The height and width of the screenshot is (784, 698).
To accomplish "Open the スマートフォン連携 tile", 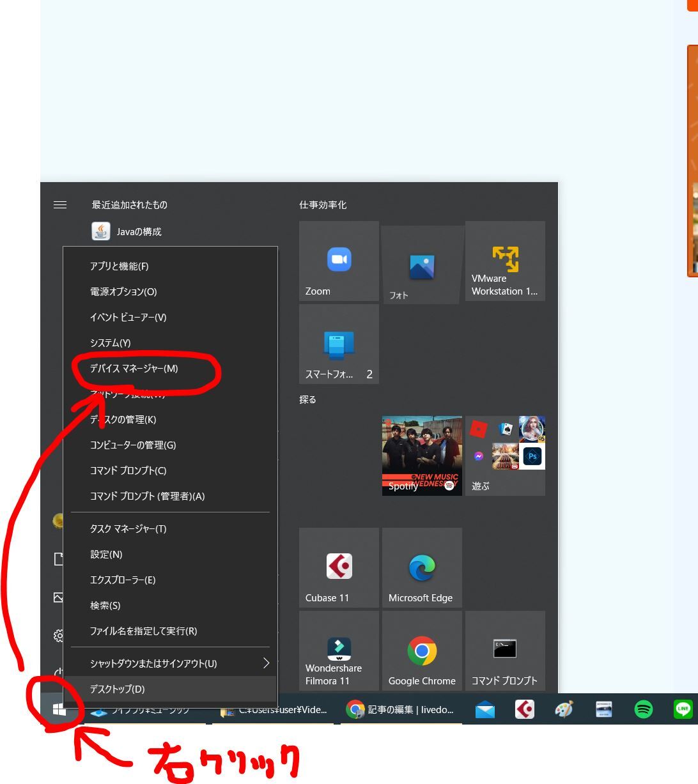I will click(339, 344).
